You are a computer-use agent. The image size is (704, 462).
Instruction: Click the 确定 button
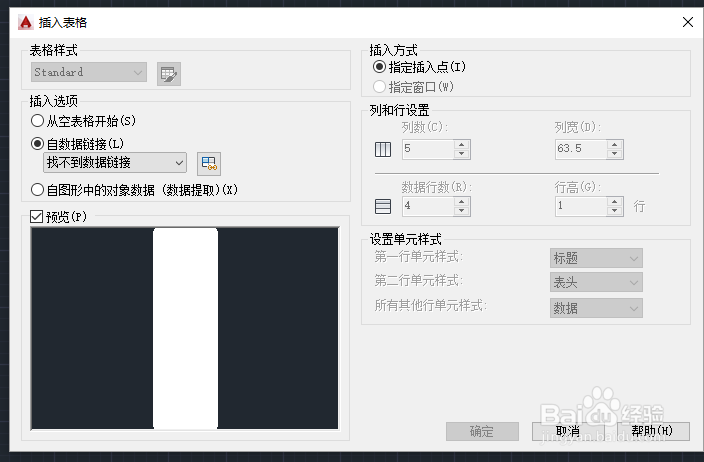click(x=482, y=431)
